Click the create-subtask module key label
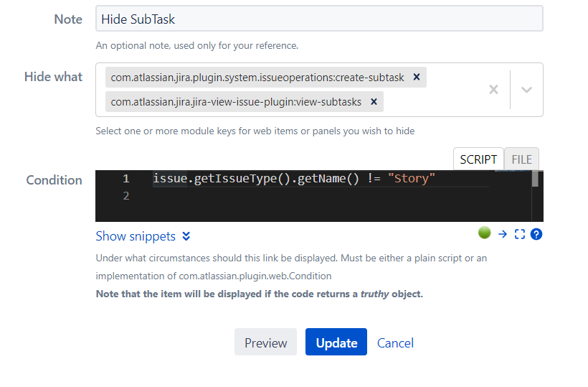Viewport: 588px width, 387px height. pos(257,77)
